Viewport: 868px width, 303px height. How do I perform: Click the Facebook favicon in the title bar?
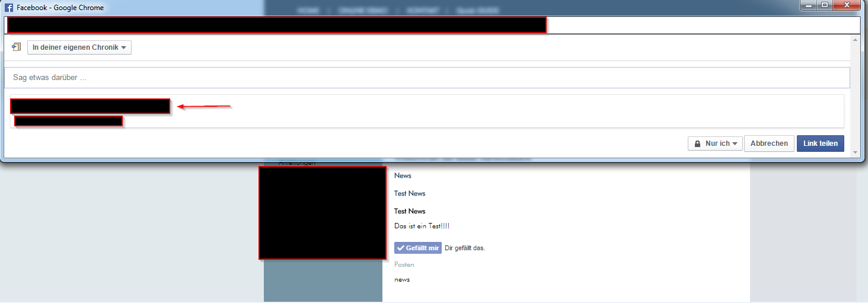pyautogui.click(x=9, y=8)
